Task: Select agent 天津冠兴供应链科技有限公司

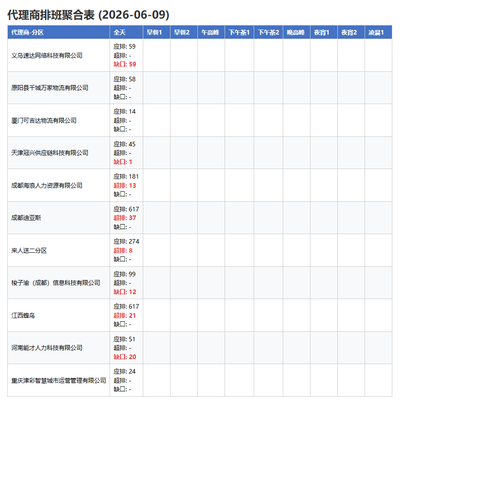Action: click(x=50, y=153)
